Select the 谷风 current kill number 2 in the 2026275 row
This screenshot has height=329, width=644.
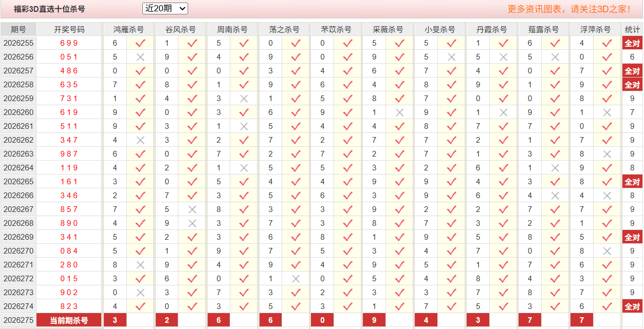coord(167,320)
